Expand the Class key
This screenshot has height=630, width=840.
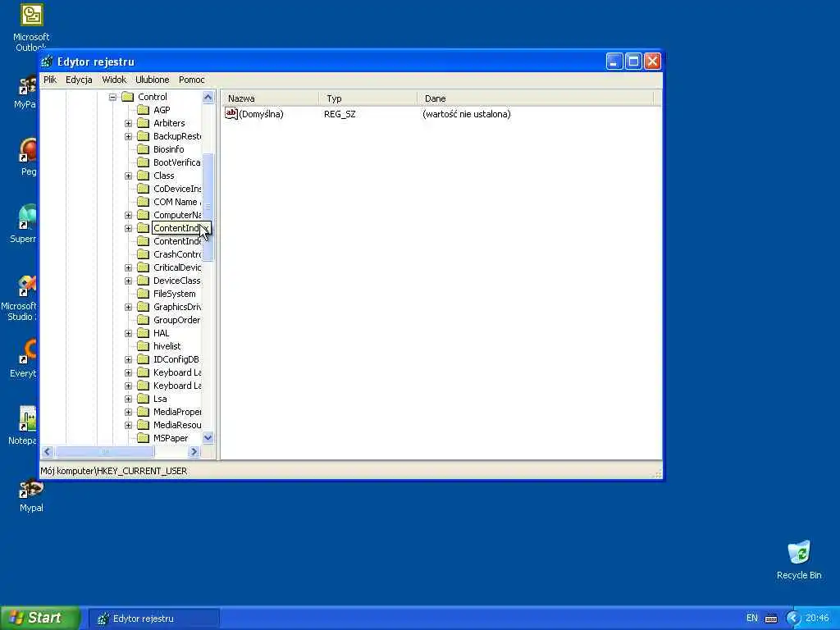pyautogui.click(x=128, y=176)
